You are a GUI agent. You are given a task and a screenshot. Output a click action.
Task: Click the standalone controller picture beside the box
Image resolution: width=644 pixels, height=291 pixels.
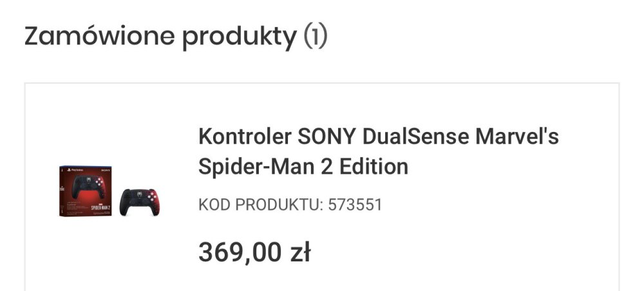tap(141, 202)
